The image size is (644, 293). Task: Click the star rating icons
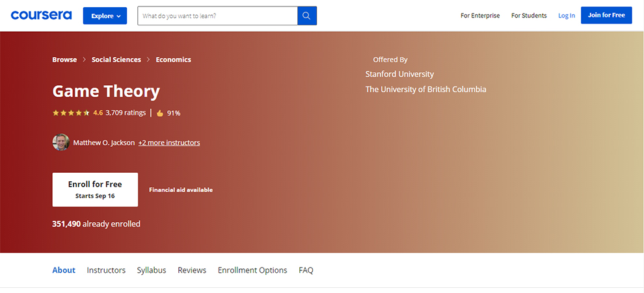pyautogui.click(x=71, y=113)
